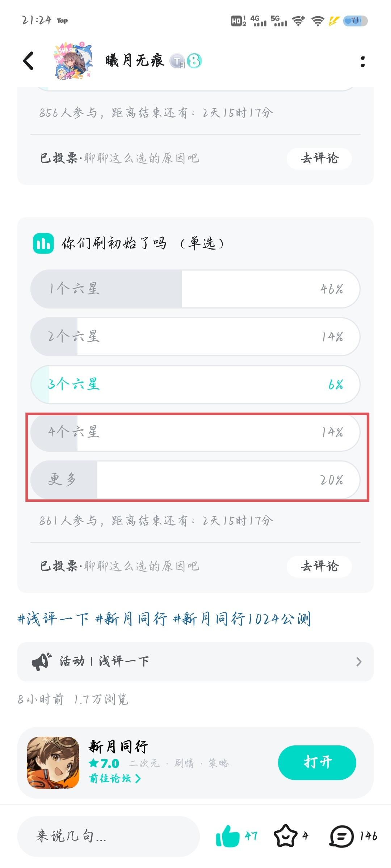
Task: Click 去评论 under the second poll
Action: [319, 566]
